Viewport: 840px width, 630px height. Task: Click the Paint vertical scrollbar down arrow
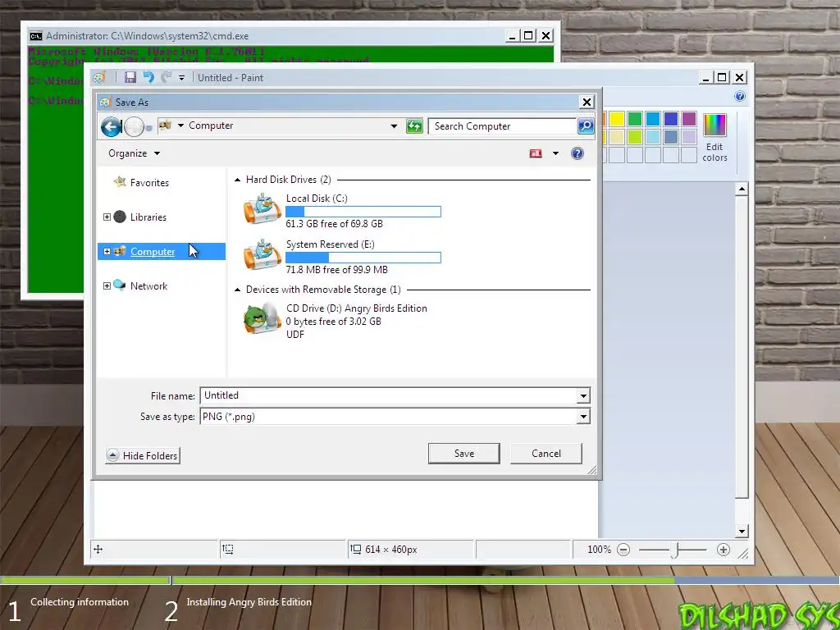742,532
